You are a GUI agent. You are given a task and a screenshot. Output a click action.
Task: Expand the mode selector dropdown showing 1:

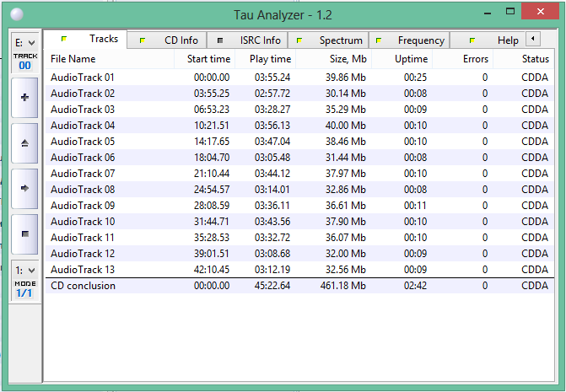pos(24,271)
